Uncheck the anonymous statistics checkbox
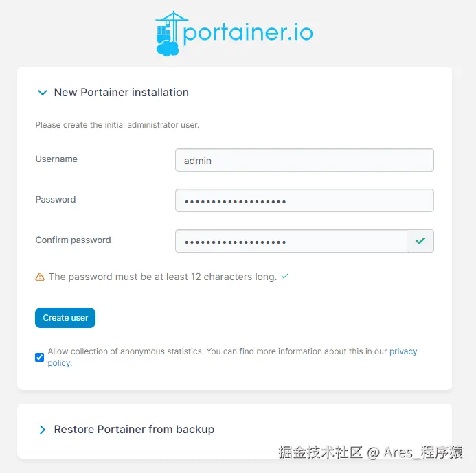 (x=40, y=357)
